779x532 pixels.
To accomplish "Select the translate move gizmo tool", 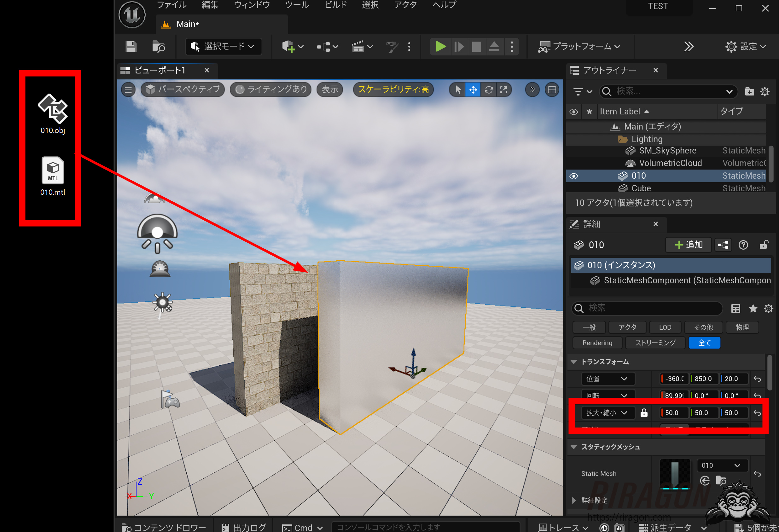I will 473,90.
